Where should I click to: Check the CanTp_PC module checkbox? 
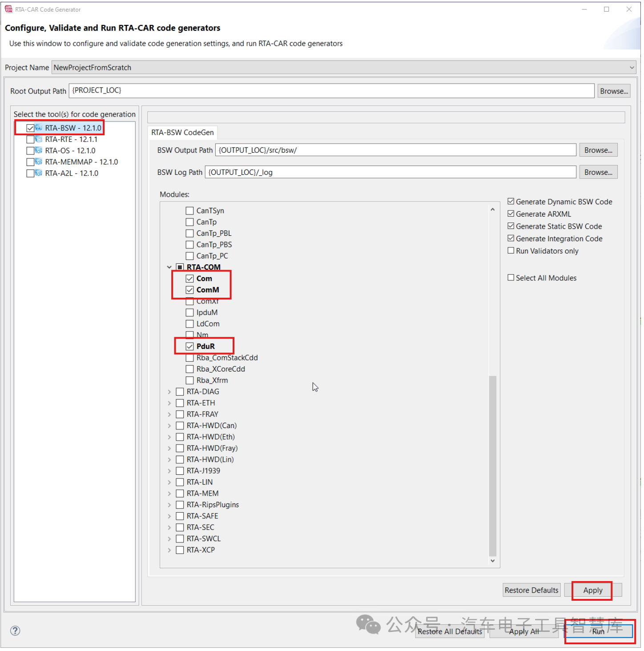pos(190,256)
